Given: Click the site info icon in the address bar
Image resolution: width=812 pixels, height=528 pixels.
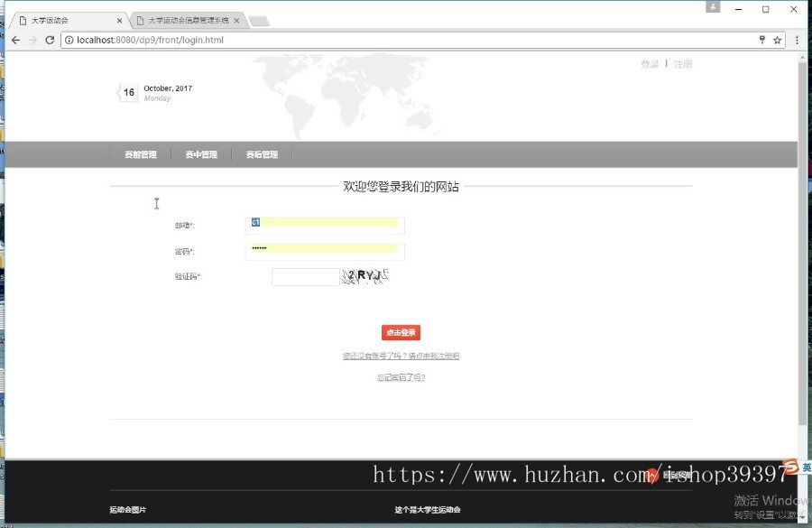Looking at the screenshot, I should [69, 40].
